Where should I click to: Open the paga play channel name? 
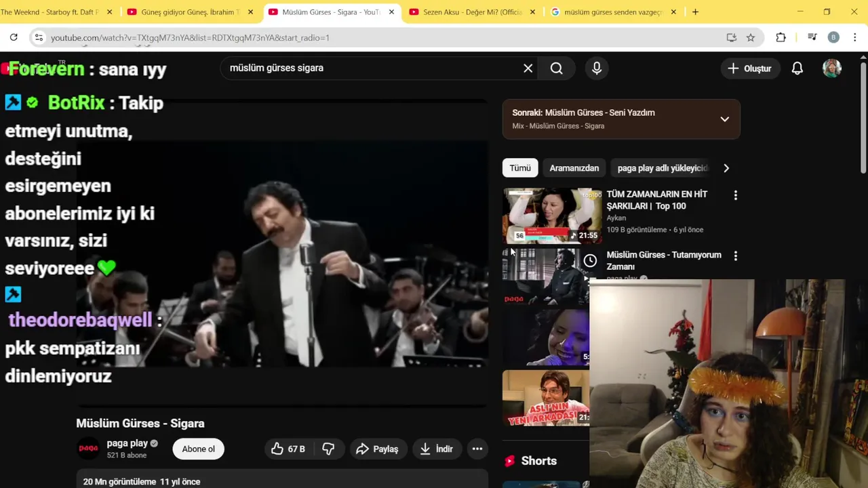click(127, 443)
